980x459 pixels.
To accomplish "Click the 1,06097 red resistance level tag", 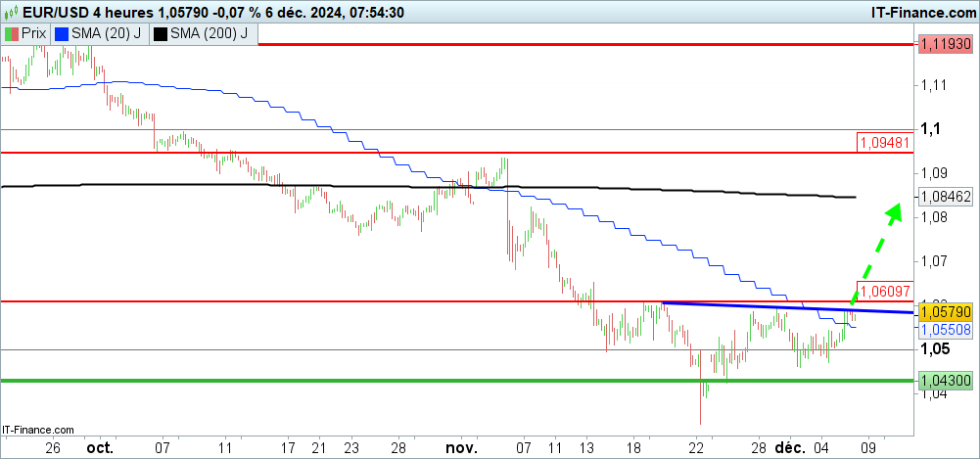I will (885, 291).
